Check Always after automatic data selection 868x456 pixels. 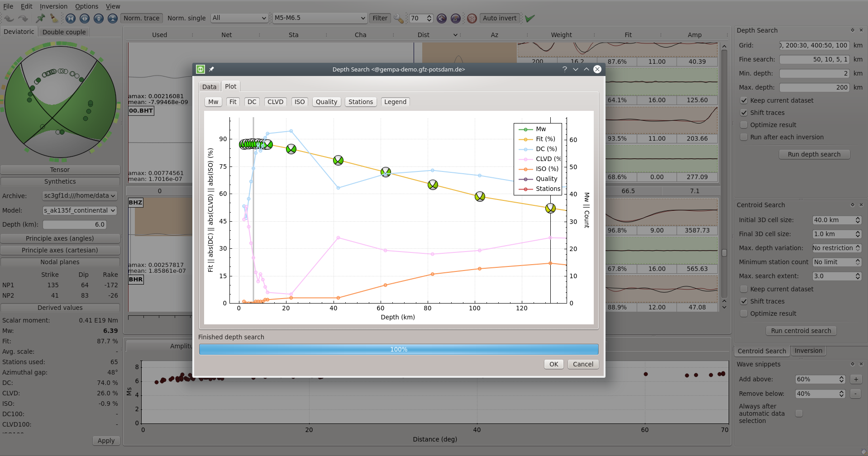click(x=799, y=413)
